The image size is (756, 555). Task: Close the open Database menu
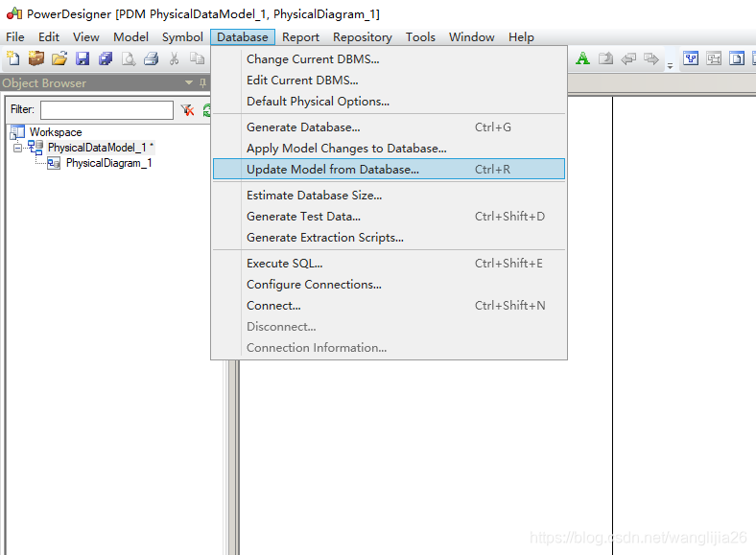pos(243,37)
